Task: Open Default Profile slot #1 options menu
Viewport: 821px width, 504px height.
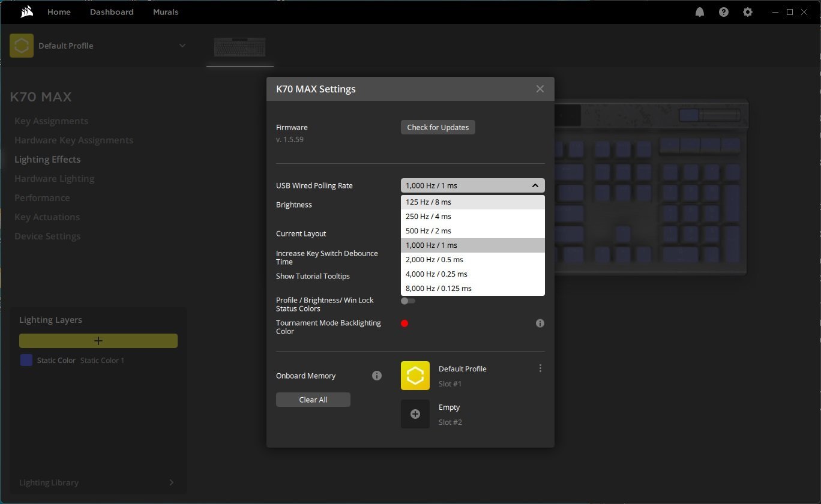Action: [x=540, y=368]
